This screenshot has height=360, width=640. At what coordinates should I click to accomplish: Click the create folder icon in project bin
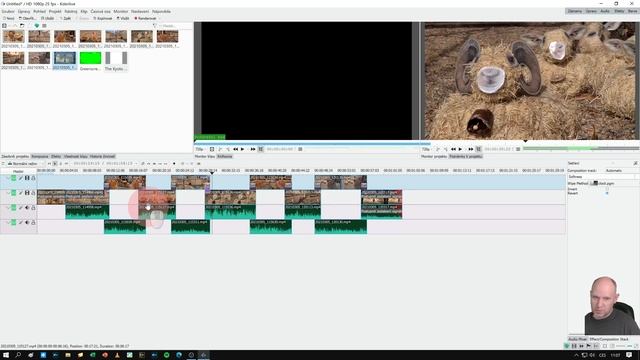point(22,26)
